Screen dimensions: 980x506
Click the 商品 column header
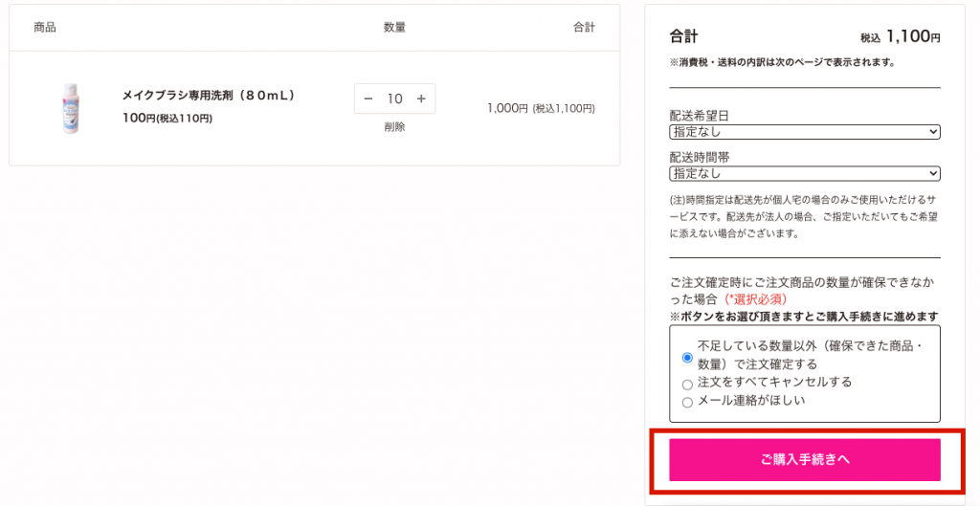(45, 27)
